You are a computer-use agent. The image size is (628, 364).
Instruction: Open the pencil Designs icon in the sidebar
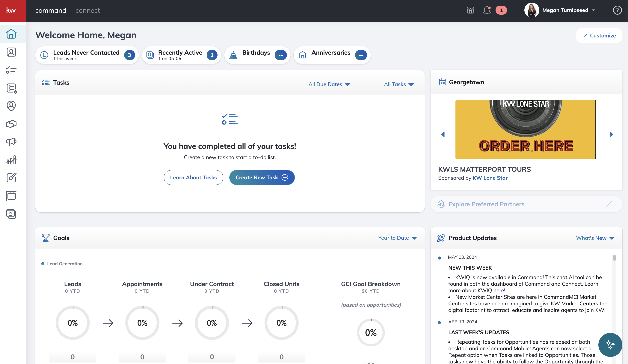point(11,178)
